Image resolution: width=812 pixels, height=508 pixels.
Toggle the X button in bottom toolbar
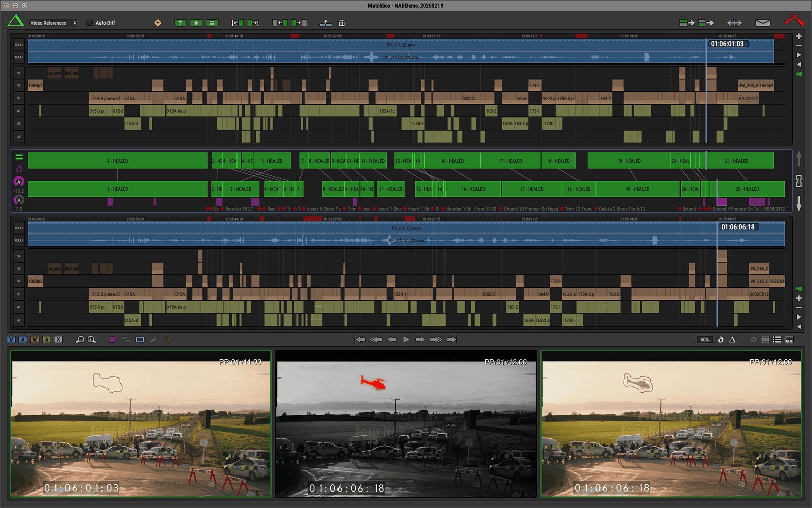tap(58, 339)
